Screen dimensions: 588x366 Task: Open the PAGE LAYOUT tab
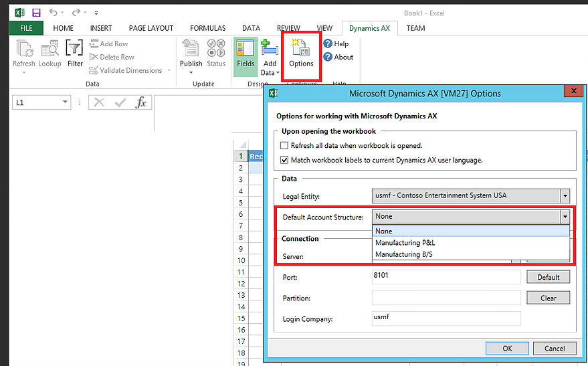[x=151, y=28]
